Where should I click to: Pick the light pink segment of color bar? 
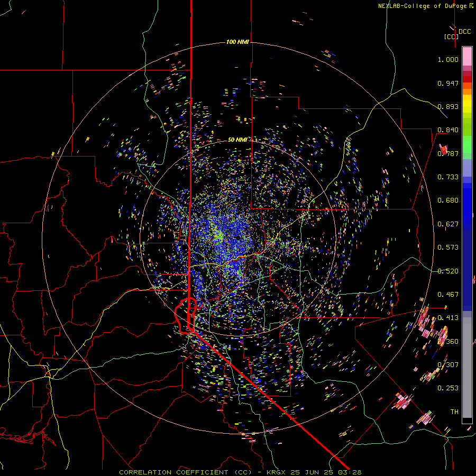[467, 56]
